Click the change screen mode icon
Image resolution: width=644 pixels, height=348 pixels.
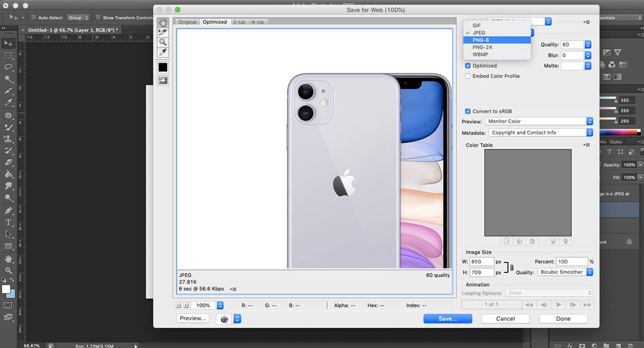8,317
